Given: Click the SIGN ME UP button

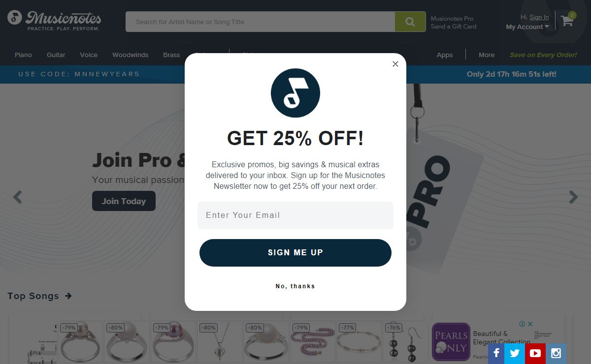Looking at the screenshot, I should tap(295, 253).
